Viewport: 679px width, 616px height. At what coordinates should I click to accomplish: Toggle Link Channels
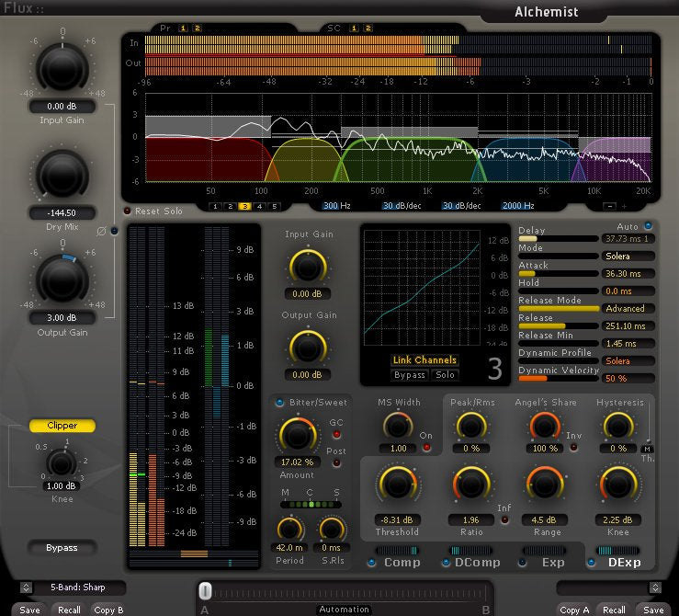pos(424,360)
